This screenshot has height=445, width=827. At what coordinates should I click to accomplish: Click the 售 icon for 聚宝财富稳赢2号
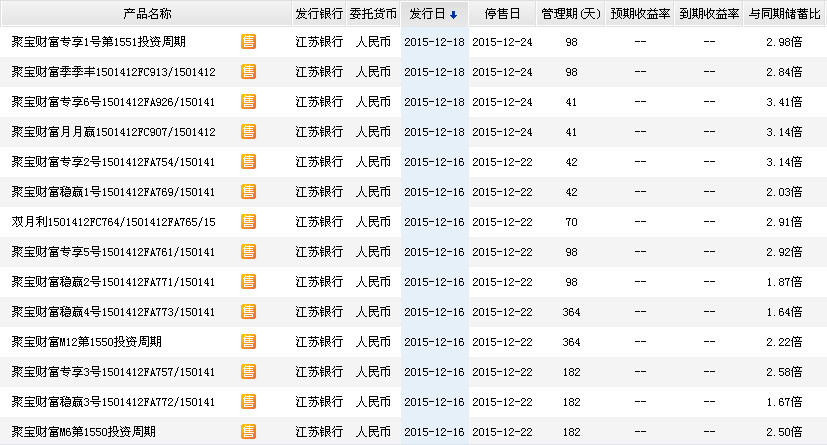[248, 282]
